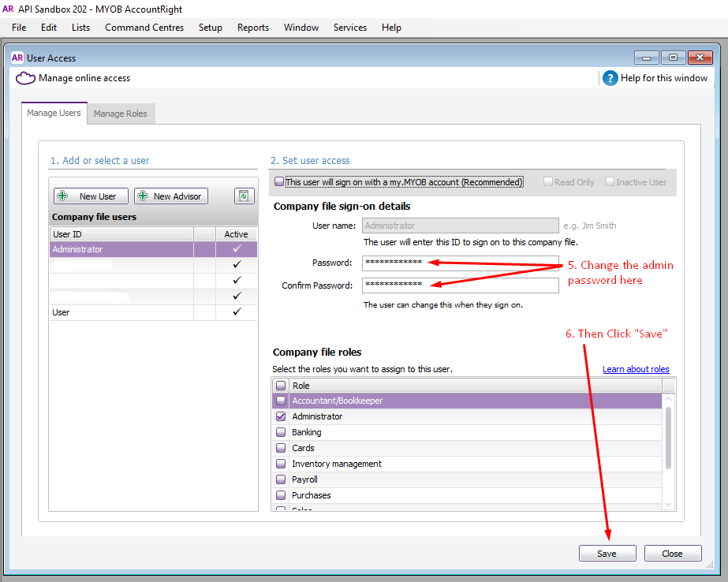Click the AR logo in User Access title bar
The image size is (728, 582).
click(x=17, y=58)
